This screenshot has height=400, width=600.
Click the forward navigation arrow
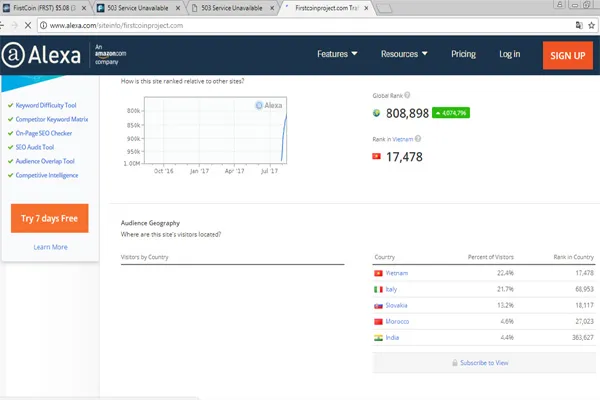[x=15, y=25]
